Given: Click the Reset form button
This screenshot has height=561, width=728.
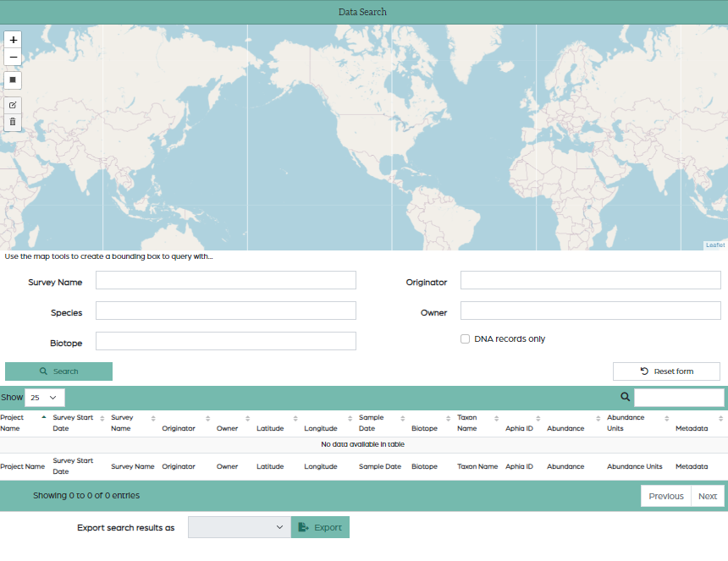Looking at the screenshot, I should 666,371.
